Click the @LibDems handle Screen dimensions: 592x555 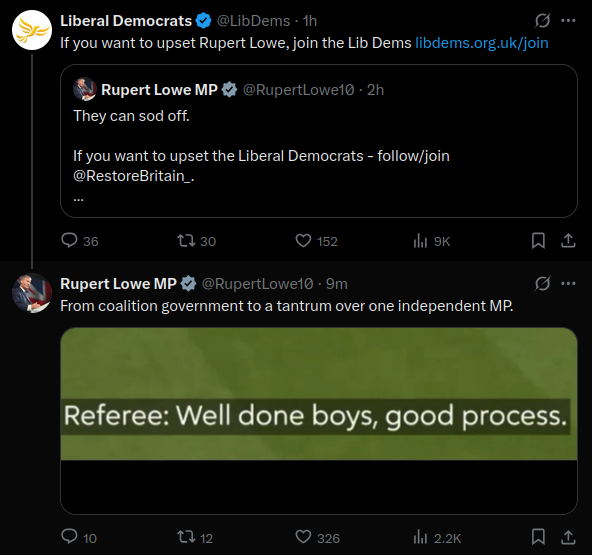coord(253,21)
